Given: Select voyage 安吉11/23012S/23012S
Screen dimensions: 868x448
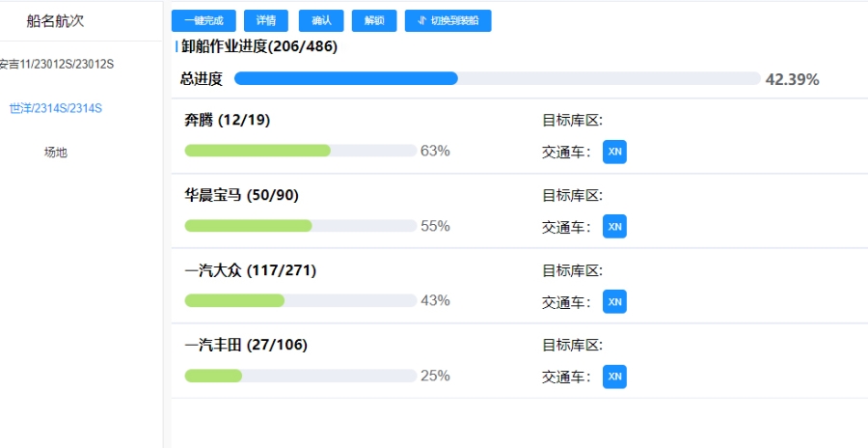Looking at the screenshot, I should [x=56, y=65].
